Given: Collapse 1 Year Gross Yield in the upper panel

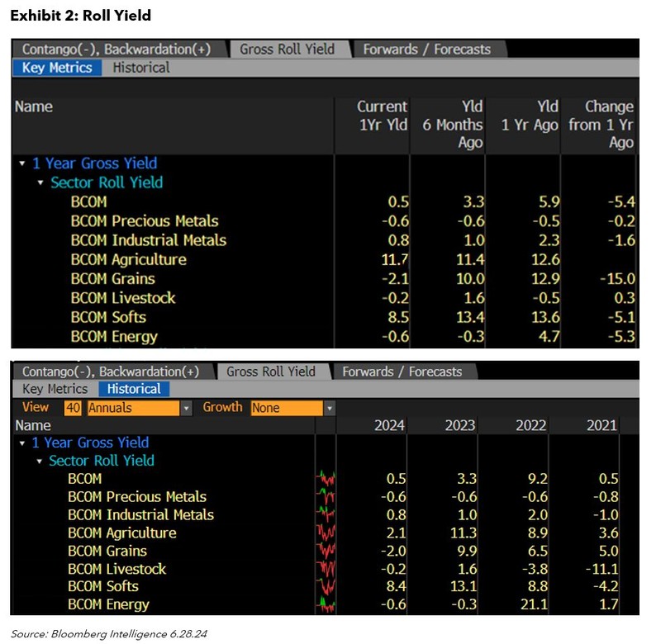Looking at the screenshot, I should pyautogui.click(x=22, y=163).
